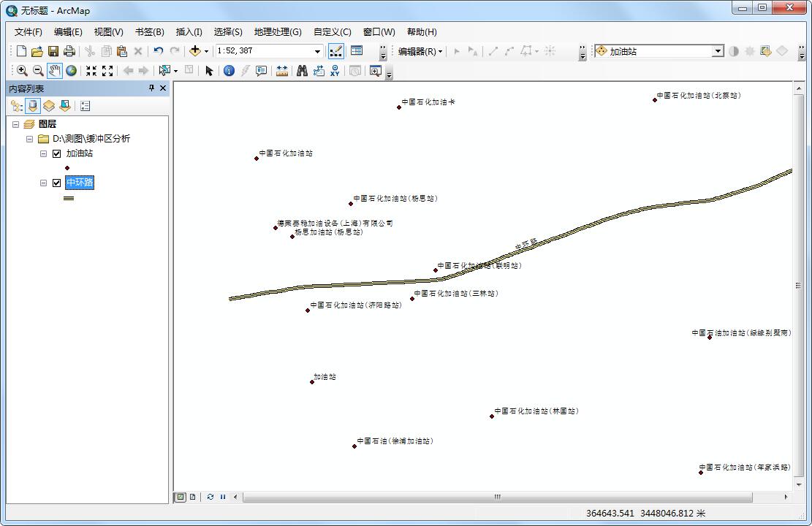Screen dimensions: 812x526
Task: Refresh the map display
Action: pos(210,497)
